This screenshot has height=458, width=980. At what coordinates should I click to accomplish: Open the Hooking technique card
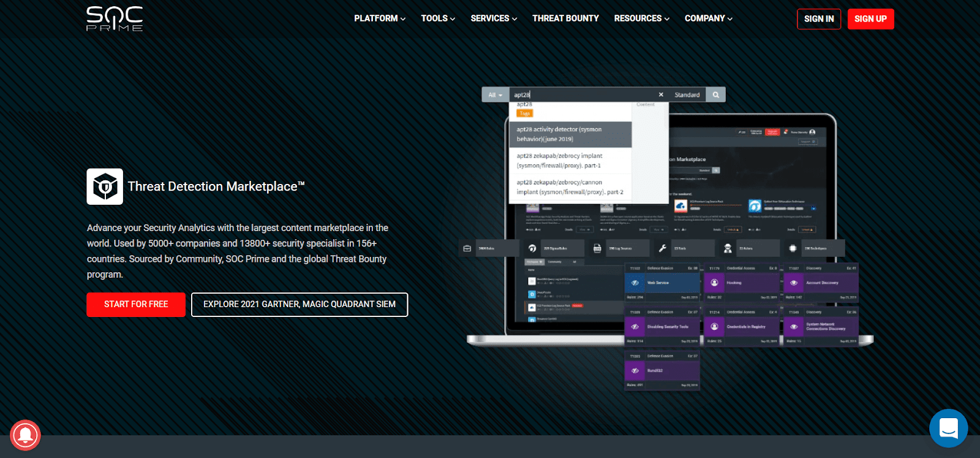point(742,283)
